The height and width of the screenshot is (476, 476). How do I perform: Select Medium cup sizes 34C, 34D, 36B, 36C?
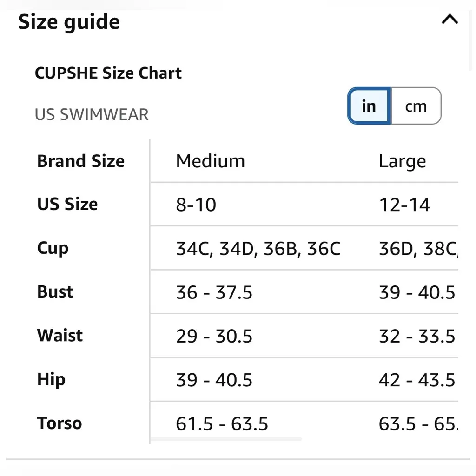tap(258, 249)
